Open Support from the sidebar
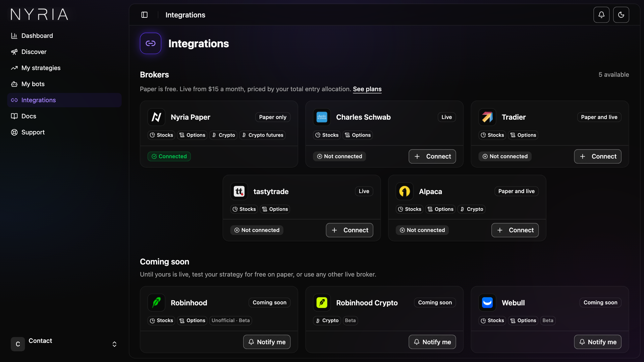Viewport: 644px width, 362px height. 64,132
